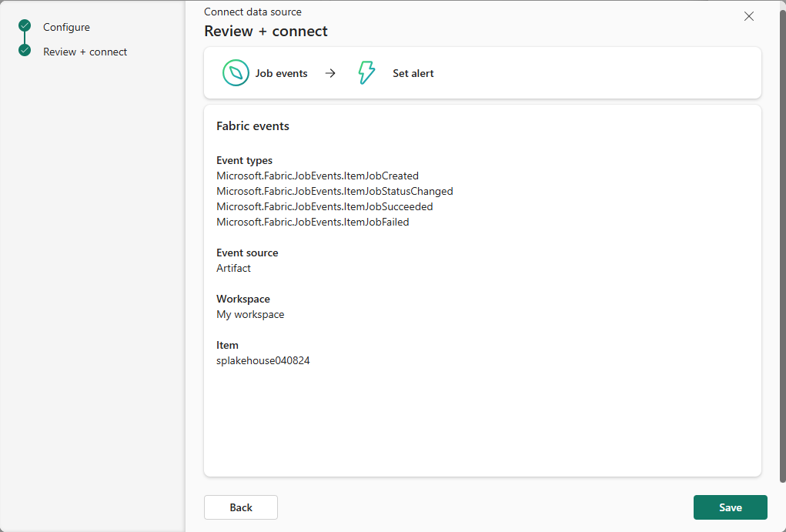The width and height of the screenshot is (786, 532).
Task: Click the arrow between Job events and Set alert
Action: point(329,73)
